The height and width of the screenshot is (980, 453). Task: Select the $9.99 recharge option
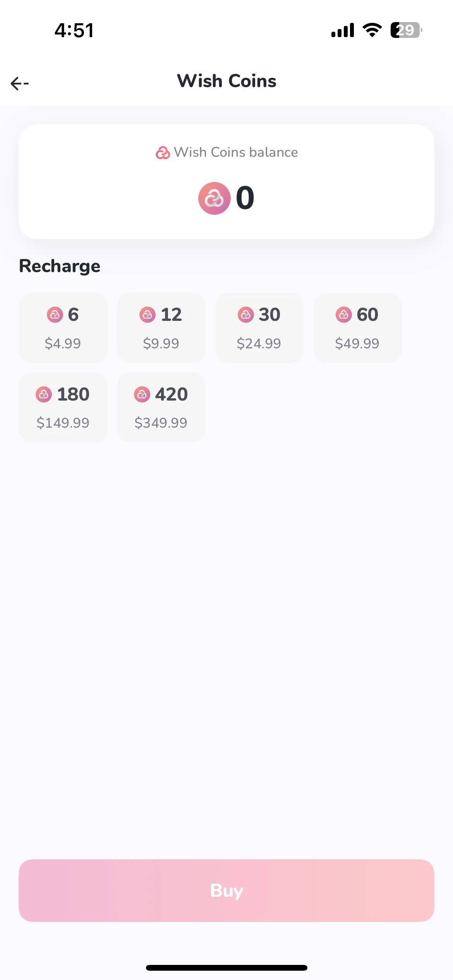(161, 328)
